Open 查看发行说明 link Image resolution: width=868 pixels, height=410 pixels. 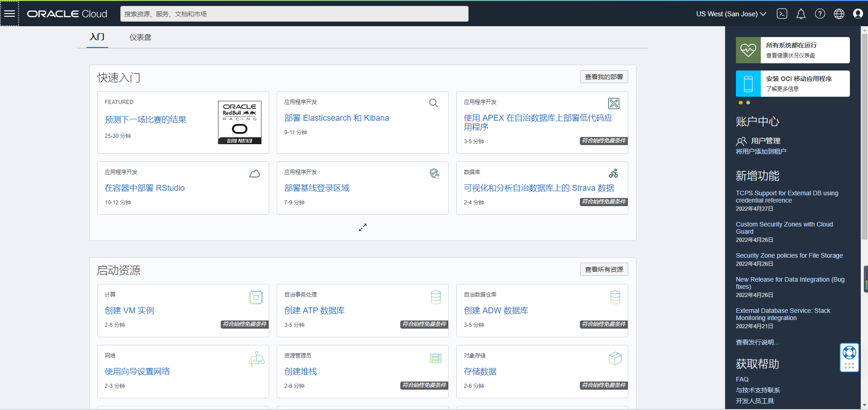[x=757, y=342]
